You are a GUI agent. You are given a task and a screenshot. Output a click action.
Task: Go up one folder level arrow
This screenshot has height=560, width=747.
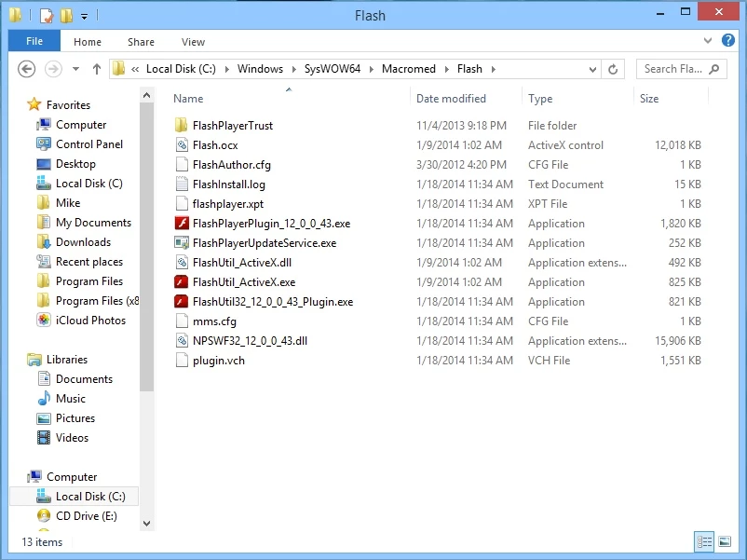tap(97, 69)
